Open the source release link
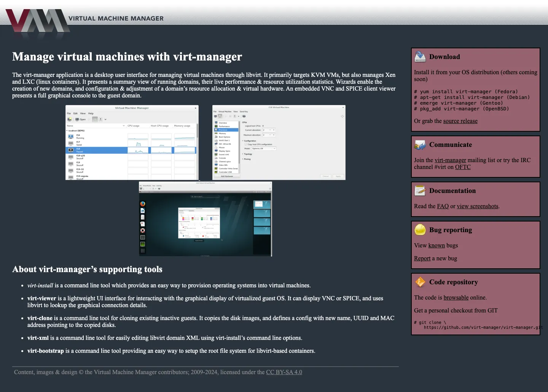Screen dimensions: 548x392 click(x=460, y=121)
